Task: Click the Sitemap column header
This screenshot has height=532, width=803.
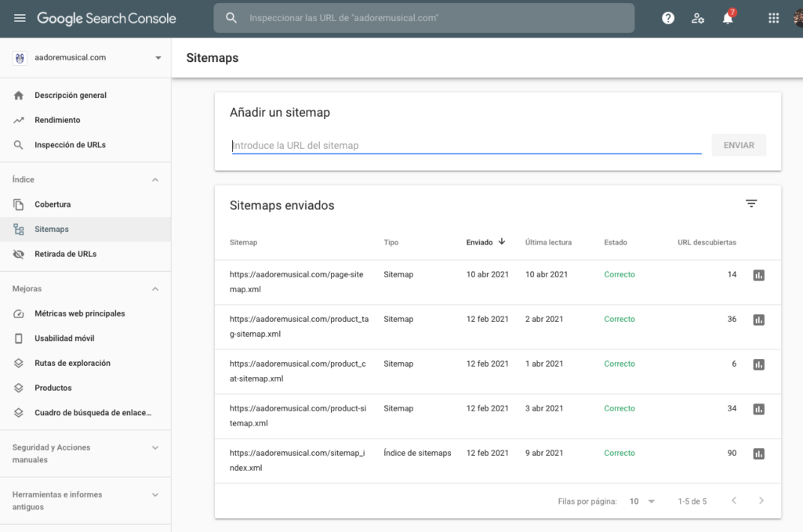Action: (243, 242)
